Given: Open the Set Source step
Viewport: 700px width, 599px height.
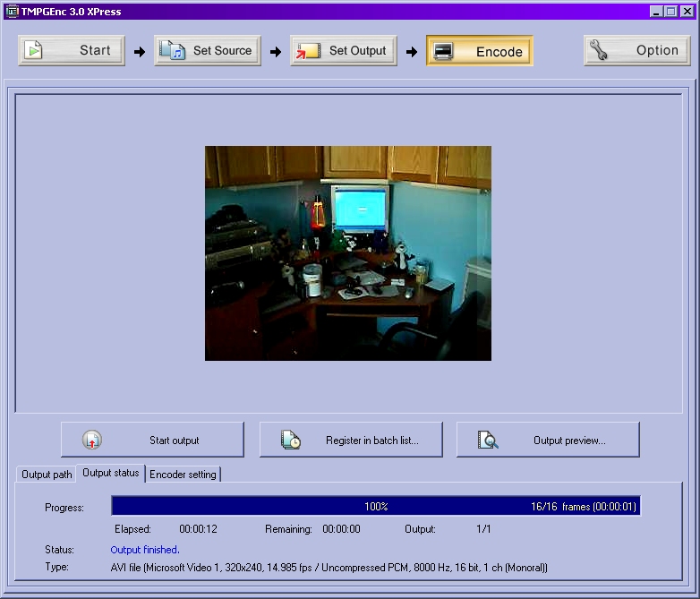Looking at the screenshot, I should click(208, 50).
